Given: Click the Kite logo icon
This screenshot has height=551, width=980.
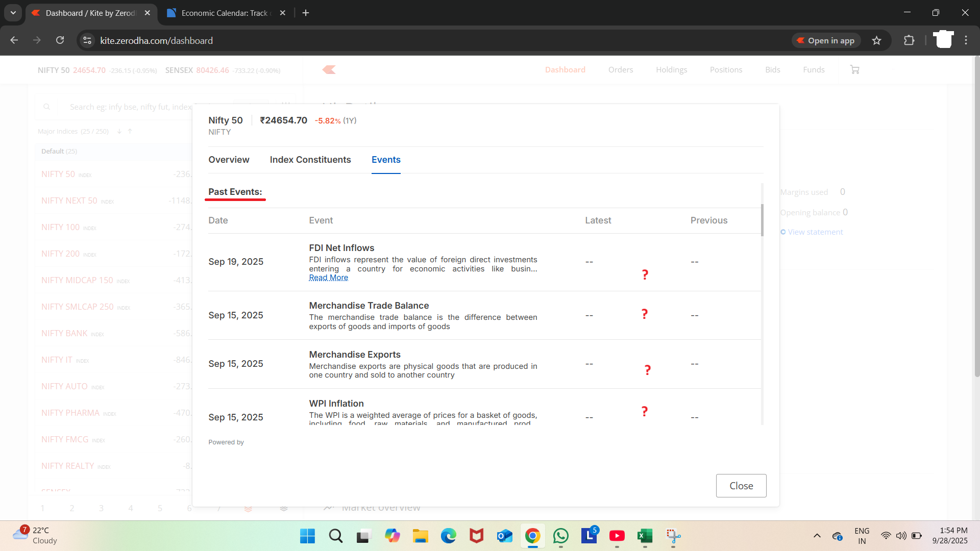Looking at the screenshot, I should 329,70.
